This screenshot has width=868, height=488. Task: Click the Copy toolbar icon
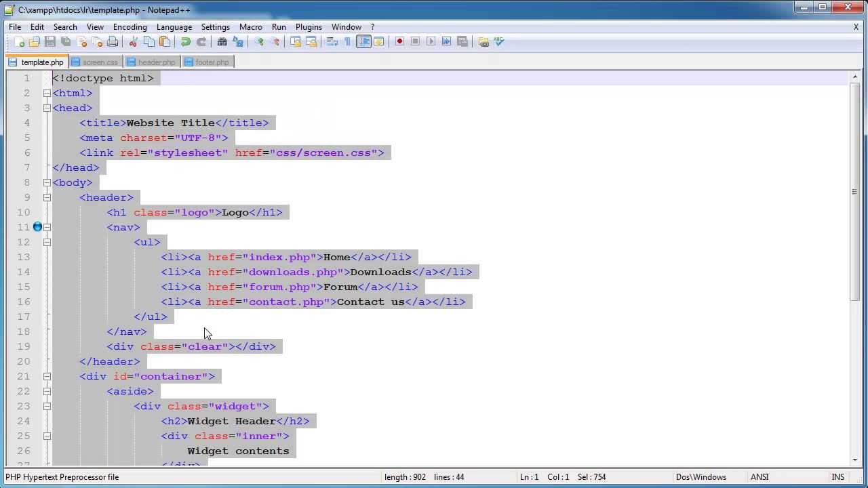coord(149,41)
